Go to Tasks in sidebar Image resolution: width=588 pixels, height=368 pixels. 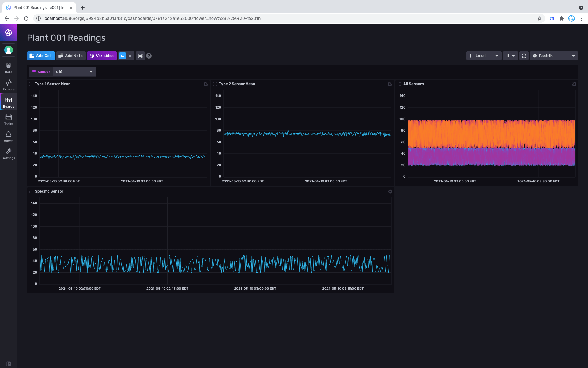point(9,120)
